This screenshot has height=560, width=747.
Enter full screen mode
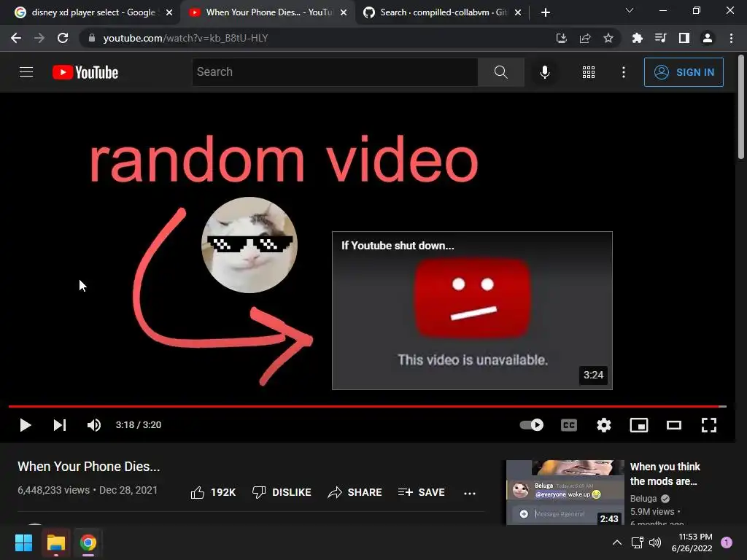(x=709, y=425)
